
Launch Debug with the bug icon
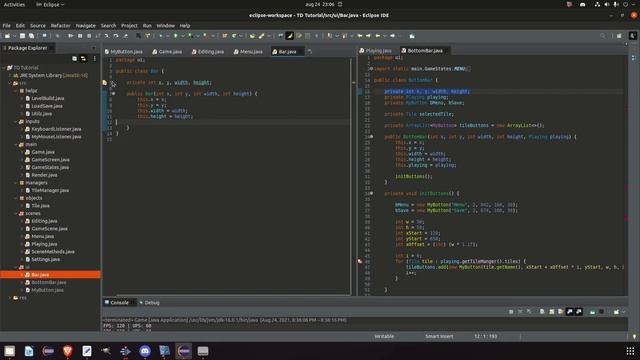pos(161,36)
